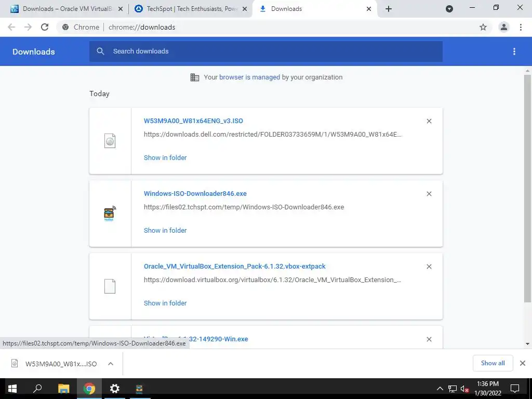Close the TechSpot tab
532x399 pixels.
pos(245,9)
